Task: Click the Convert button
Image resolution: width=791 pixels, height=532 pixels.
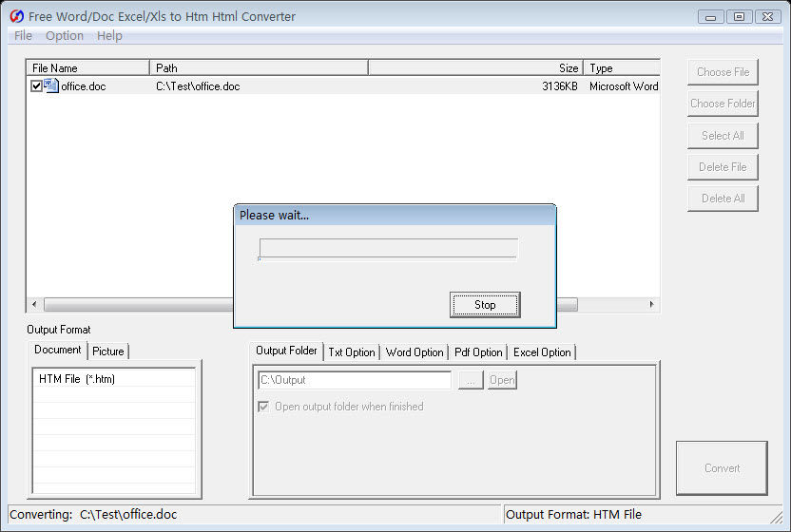Action: coord(722,468)
